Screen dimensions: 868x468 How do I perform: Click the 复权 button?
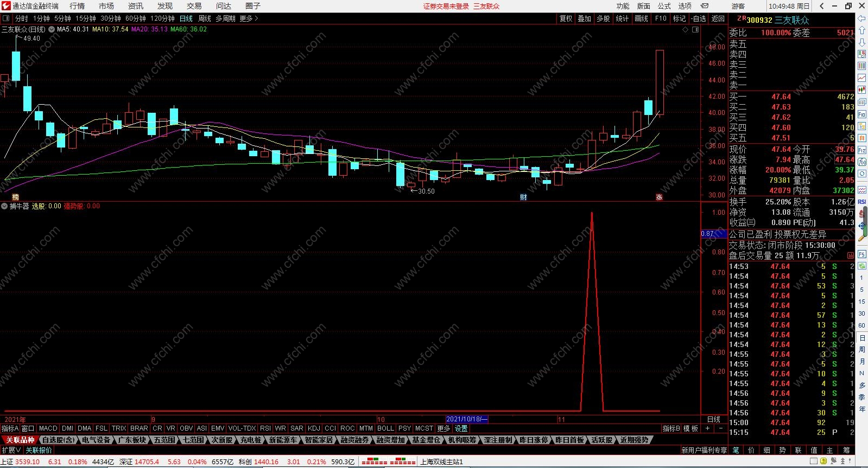coord(566,18)
